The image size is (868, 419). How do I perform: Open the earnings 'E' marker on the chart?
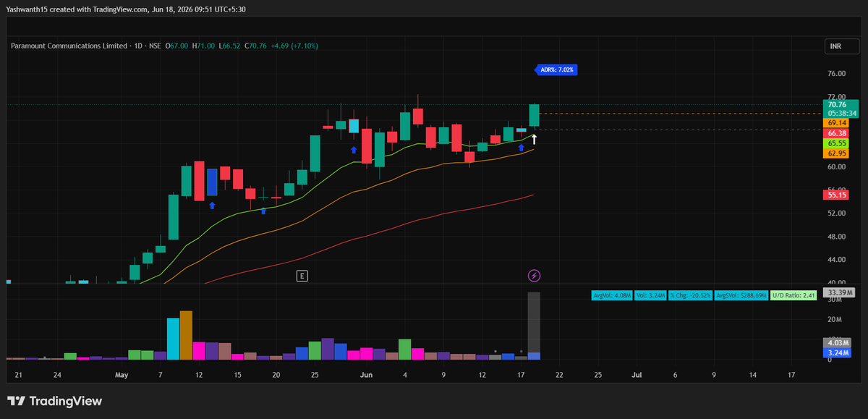click(302, 276)
